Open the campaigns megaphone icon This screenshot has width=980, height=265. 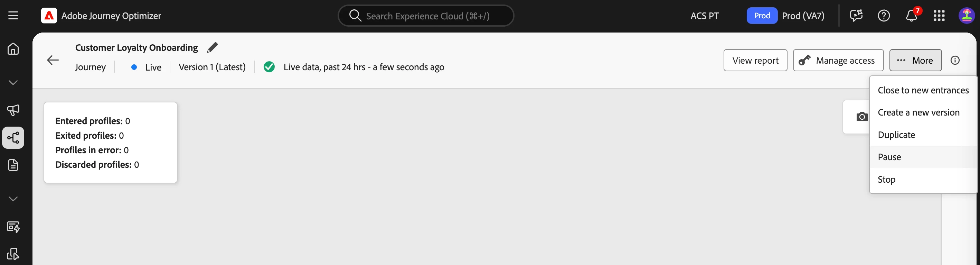coord(13,110)
